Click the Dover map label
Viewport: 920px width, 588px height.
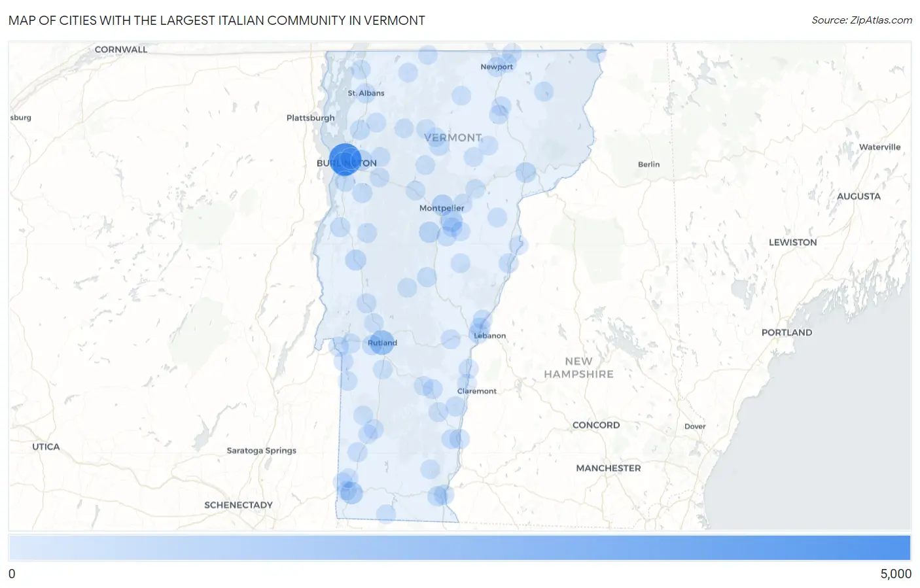[695, 426]
